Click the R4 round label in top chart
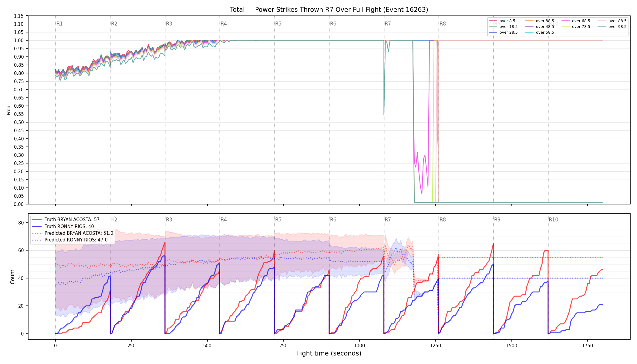Viewport: 637px width, 364px height. coord(224,24)
